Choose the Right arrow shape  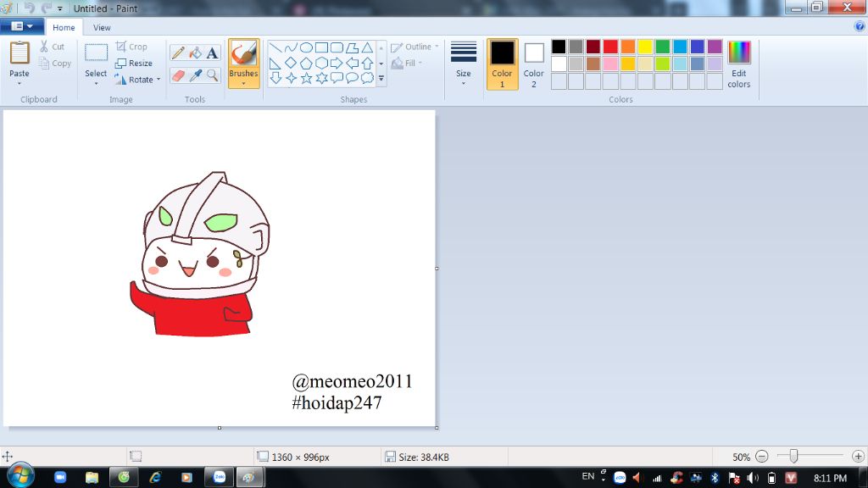pyautogui.click(x=337, y=63)
